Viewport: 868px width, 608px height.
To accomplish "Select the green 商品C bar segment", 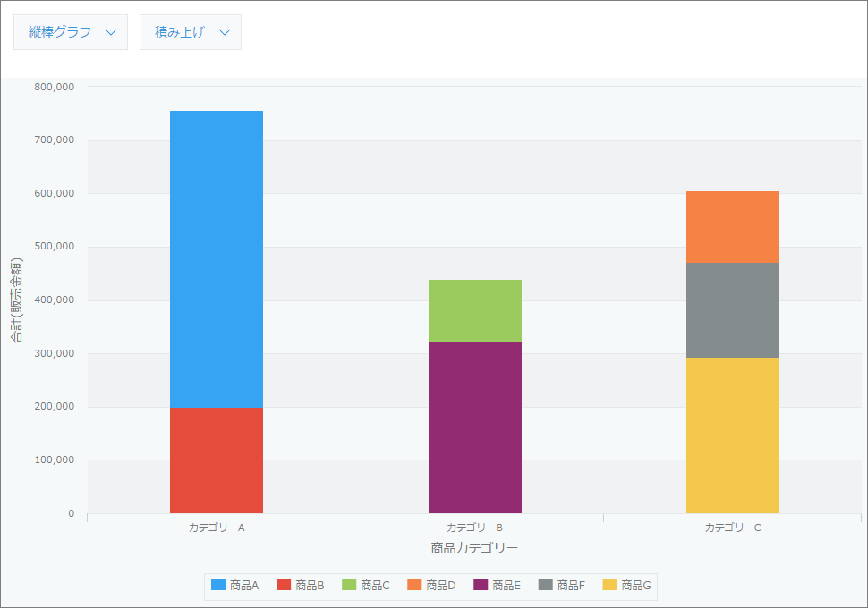I will pyautogui.click(x=475, y=310).
